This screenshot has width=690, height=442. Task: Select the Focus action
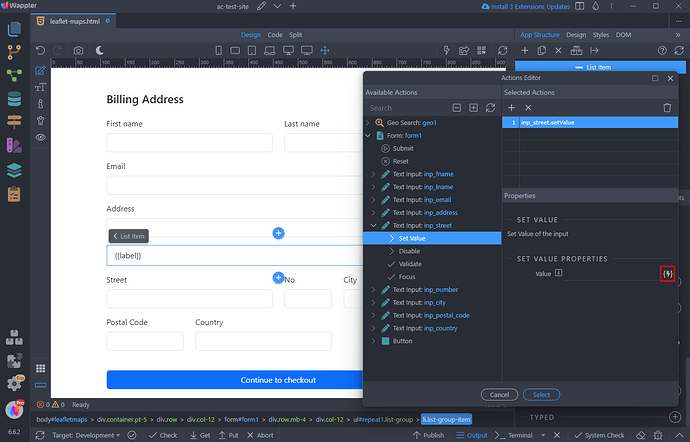[x=407, y=277]
